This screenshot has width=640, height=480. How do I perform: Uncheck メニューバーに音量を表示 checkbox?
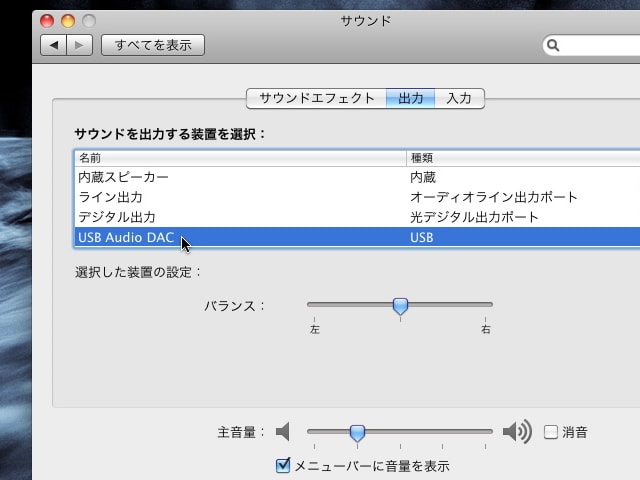click(x=283, y=466)
